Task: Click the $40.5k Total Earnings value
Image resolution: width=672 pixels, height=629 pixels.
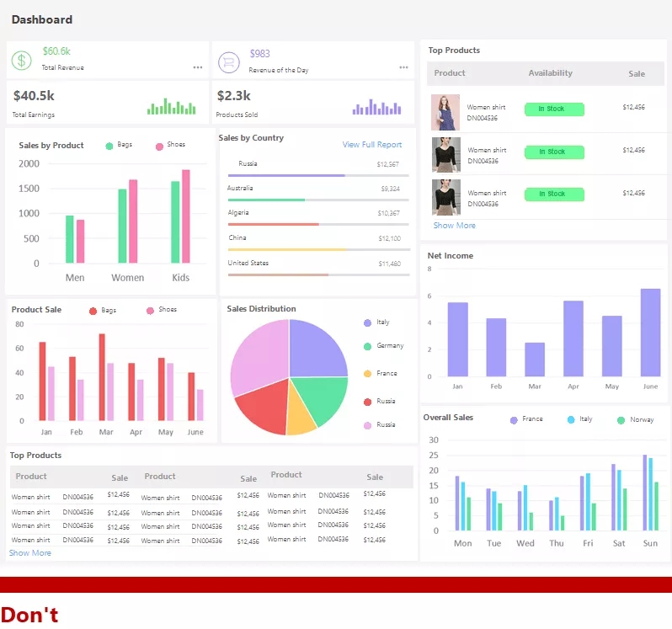Action: [34, 96]
